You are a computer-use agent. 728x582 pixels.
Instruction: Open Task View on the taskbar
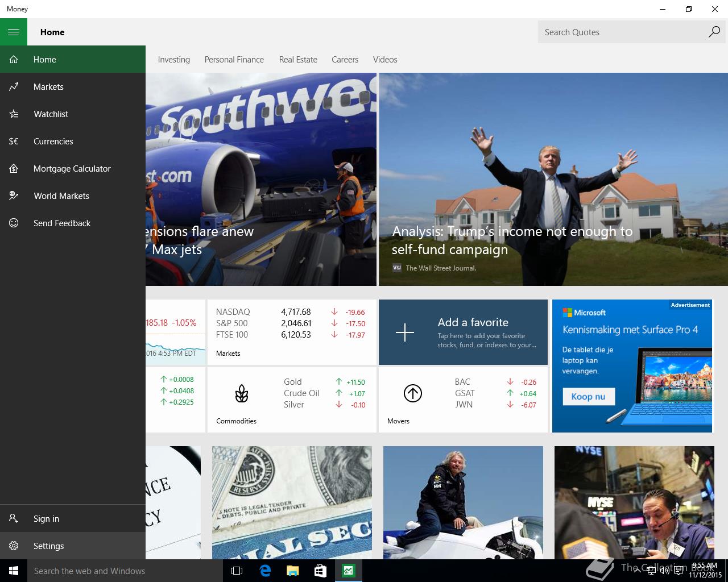[x=237, y=571]
